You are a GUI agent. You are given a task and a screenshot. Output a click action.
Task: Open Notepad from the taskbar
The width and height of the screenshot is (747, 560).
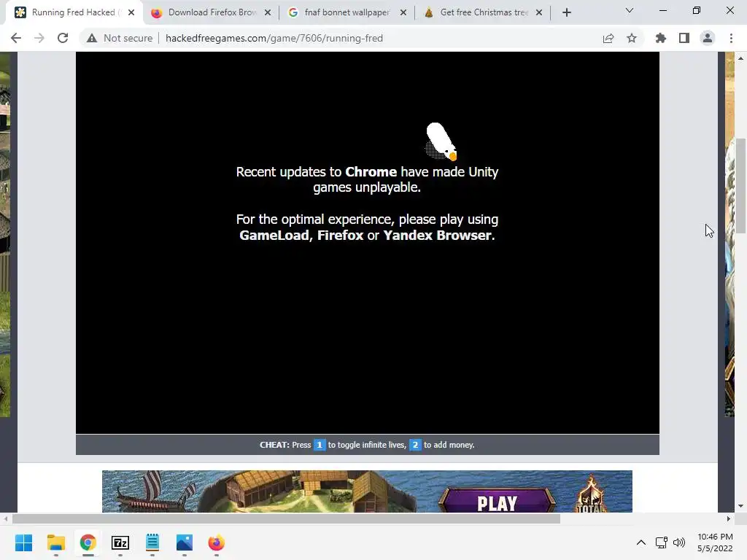[152, 542]
